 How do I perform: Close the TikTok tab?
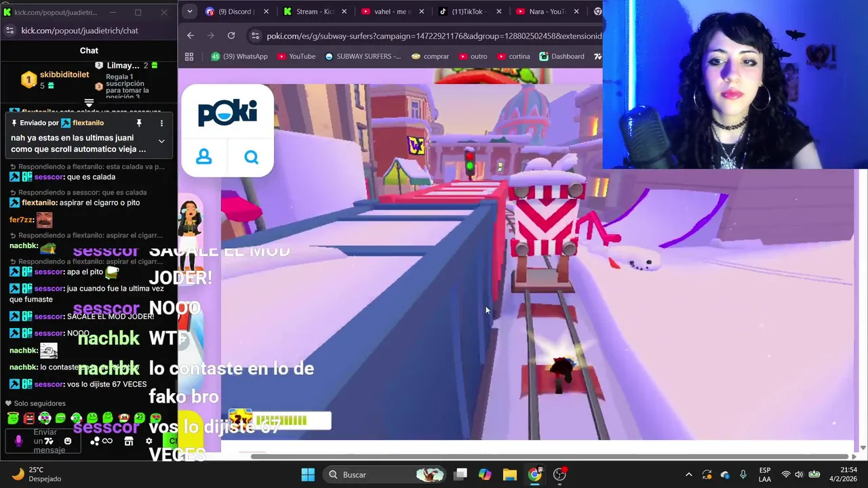click(499, 12)
